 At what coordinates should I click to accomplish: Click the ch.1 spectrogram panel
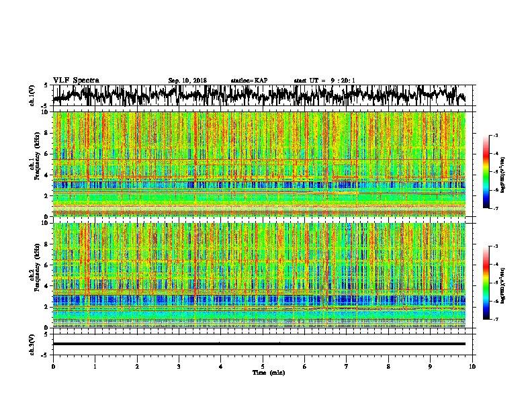(259, 164)
